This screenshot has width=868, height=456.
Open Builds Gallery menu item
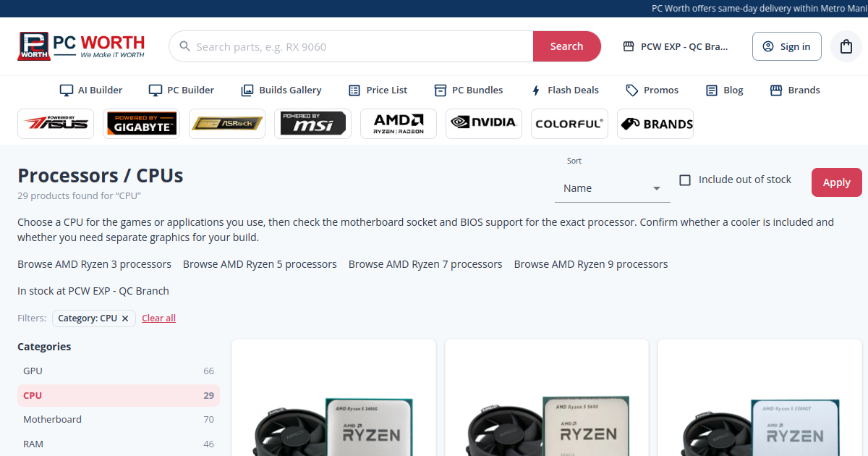pyautogui.click(x=281, y=90)
